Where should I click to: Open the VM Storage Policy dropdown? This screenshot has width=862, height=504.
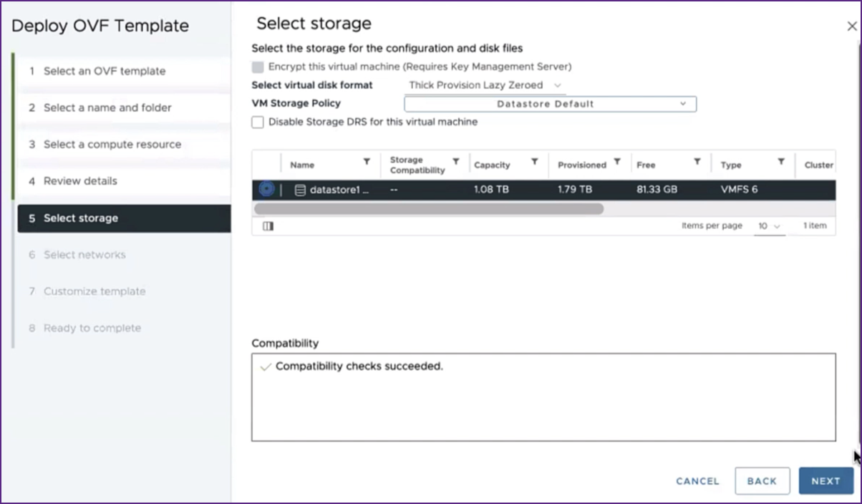[550, 104]
